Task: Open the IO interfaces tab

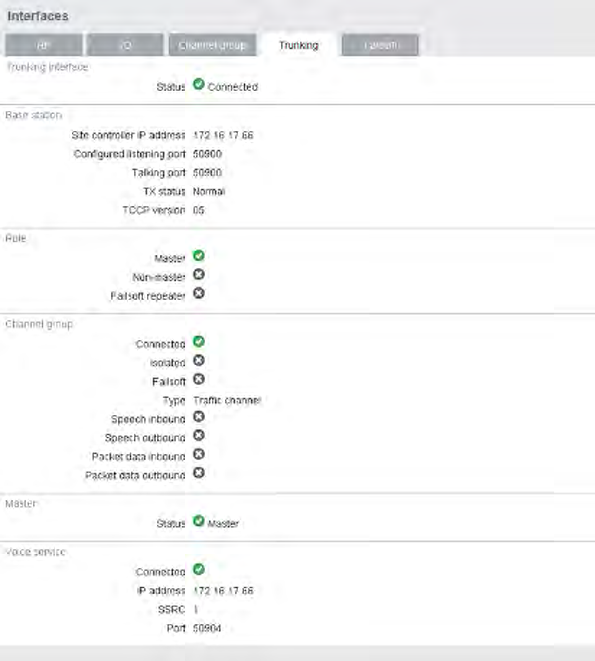Action: [125, 45]
